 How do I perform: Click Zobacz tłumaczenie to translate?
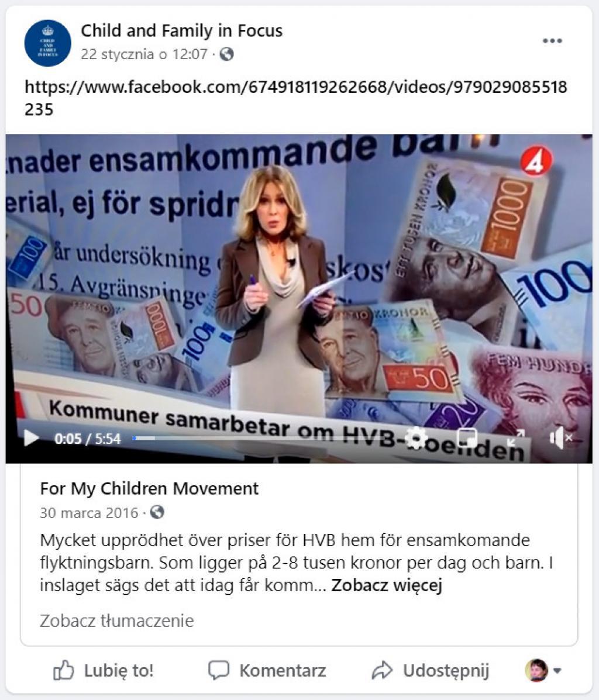[x=117, y=621]
